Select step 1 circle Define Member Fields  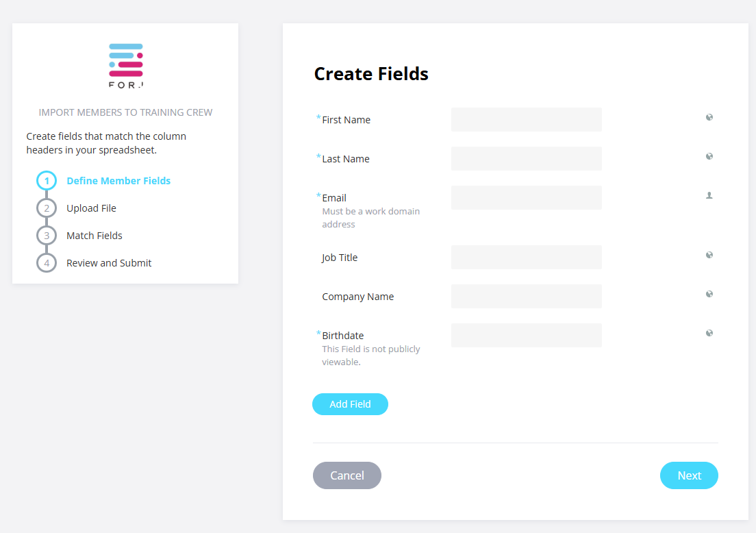coord(47,181)
